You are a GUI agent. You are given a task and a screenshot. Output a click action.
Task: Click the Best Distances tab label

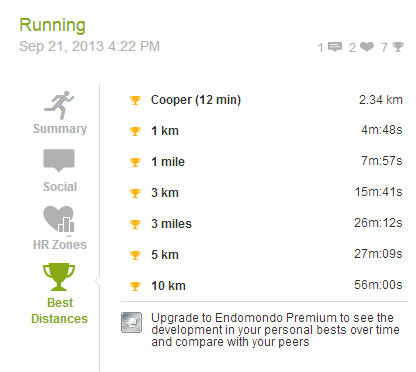[x=59, y=311]
